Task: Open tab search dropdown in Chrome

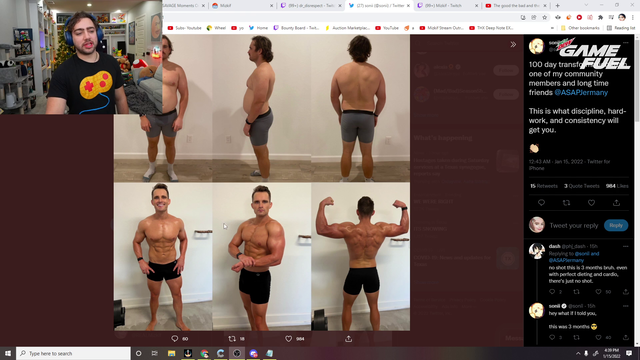Action: (586, 6)
